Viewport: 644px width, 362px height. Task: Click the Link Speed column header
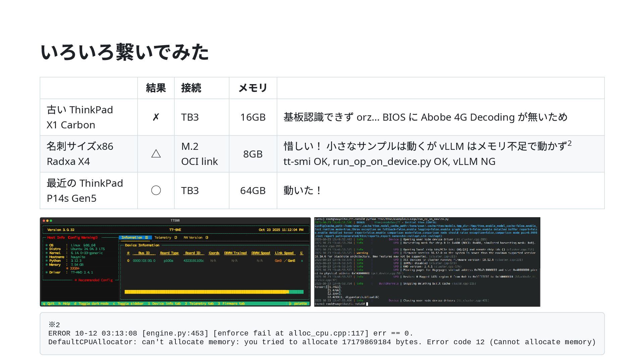[284, 253]
